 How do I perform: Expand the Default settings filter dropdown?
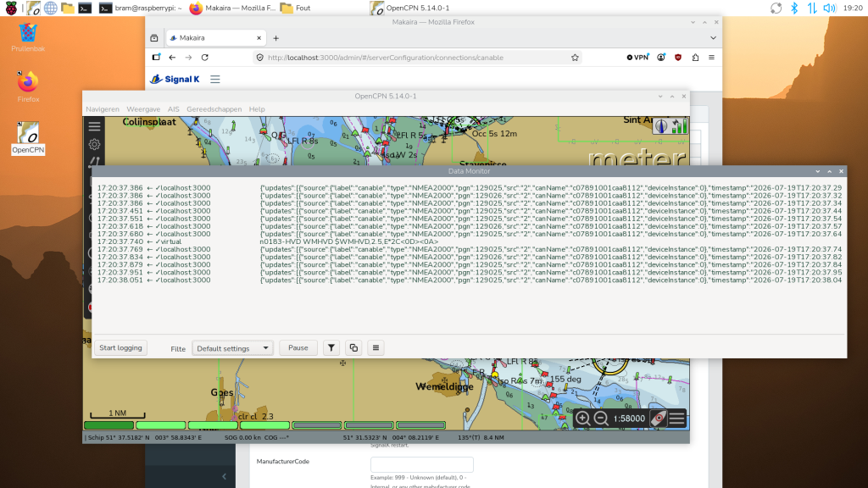tap(232, 348)
